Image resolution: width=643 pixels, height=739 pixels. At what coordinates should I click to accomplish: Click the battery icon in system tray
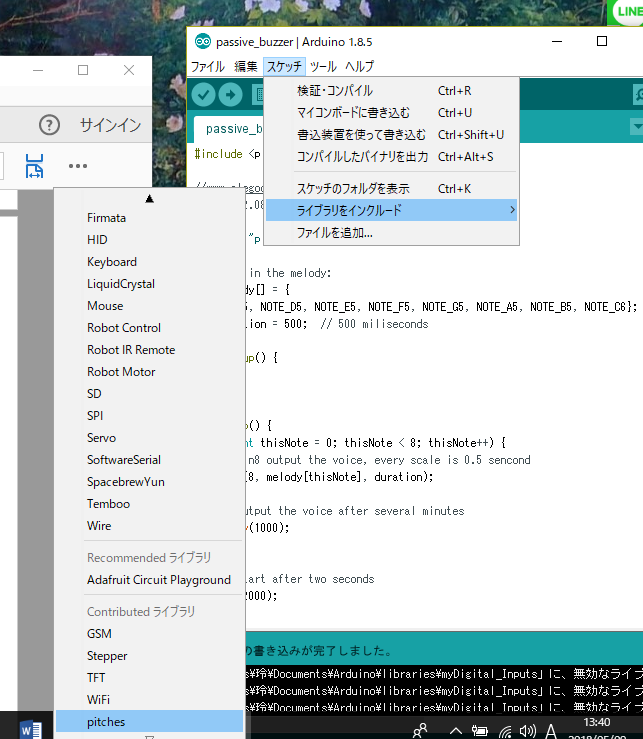(479, 731)
